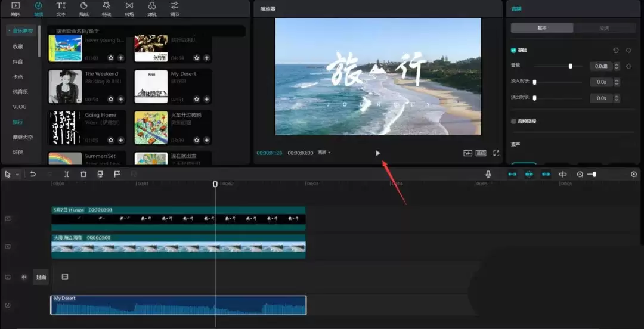Image resolution: width=644 pixels, height=329 pixels.
Task: Click the 封面 cover button on timeline
Action: click(x=41, y=277)
